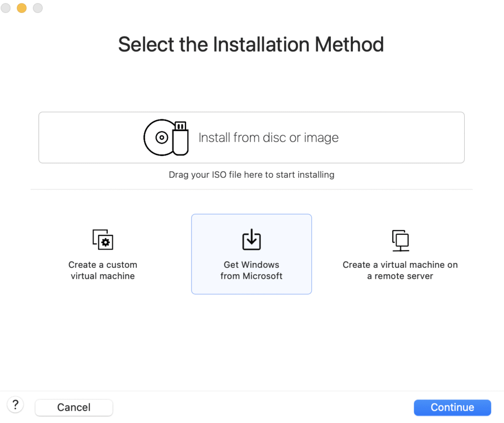This screenshot has width=504, height=423.
Task: Click the Get Windows download arrow icon
Action: 252,239
